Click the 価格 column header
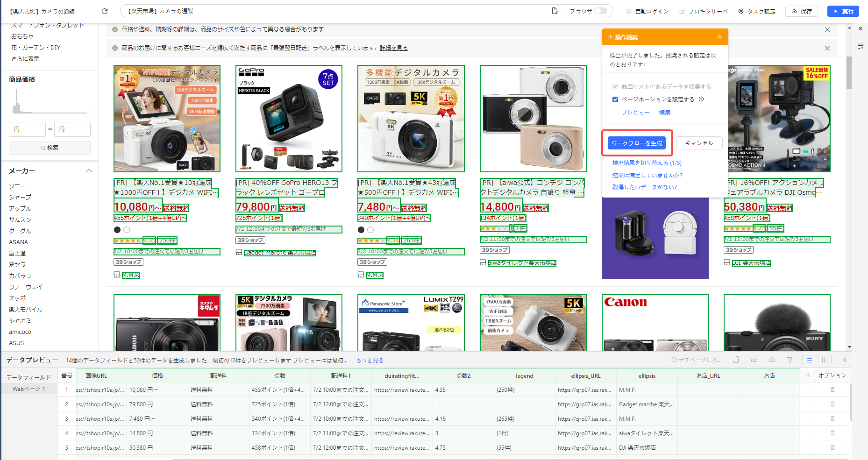Screen dimensions: 868x460 [x=157, y=375]
